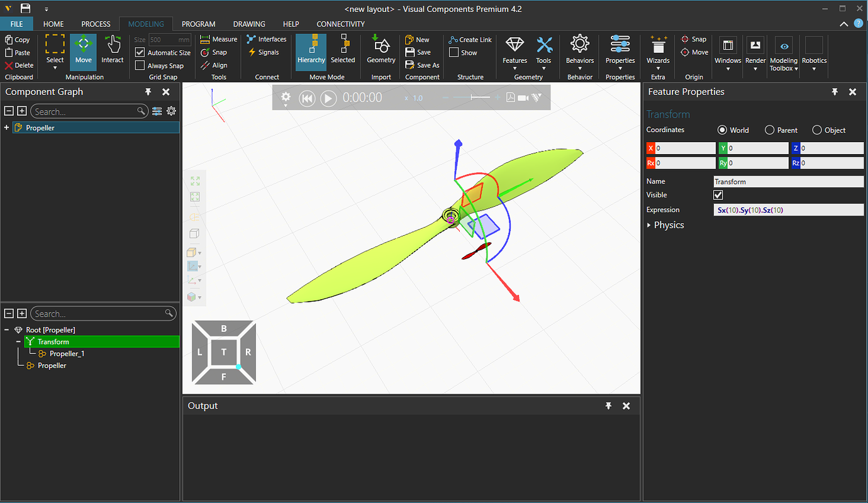The image size is (868, 503).
Task: Expand the Propeller component node
Action: (6, 128)
